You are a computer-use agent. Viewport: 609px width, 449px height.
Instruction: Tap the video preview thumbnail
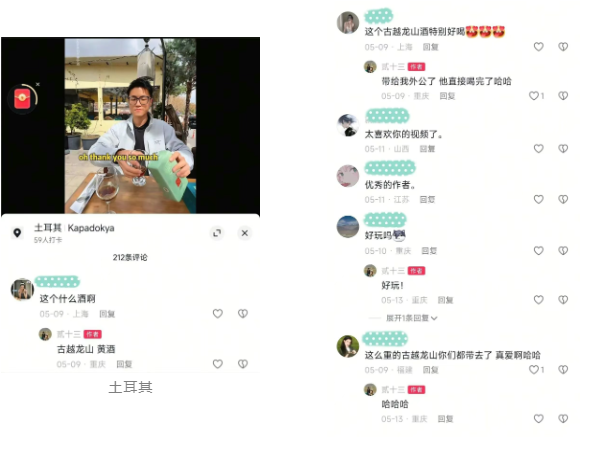point(130,125)
